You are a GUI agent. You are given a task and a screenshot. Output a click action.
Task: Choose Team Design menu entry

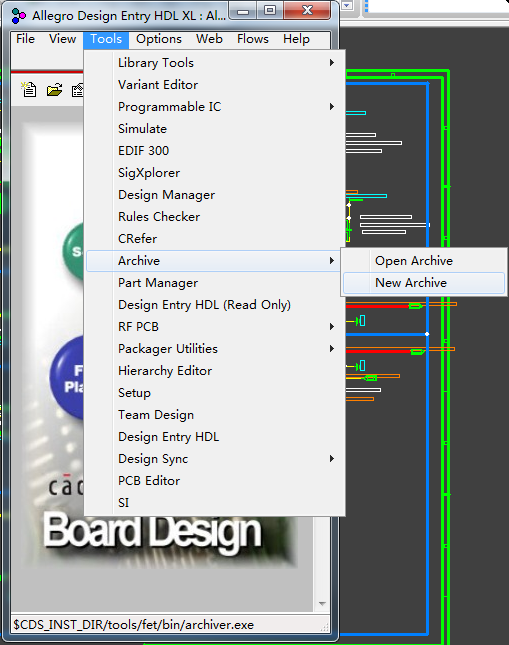(214, 415)
